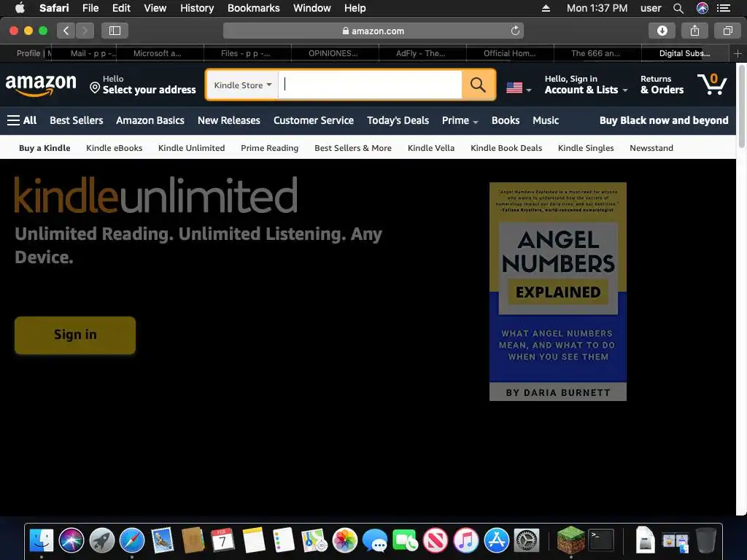The height and width of the screenshot is (560, 747).
Task: Click the amazon.com address bar
Action: point(373,31)
